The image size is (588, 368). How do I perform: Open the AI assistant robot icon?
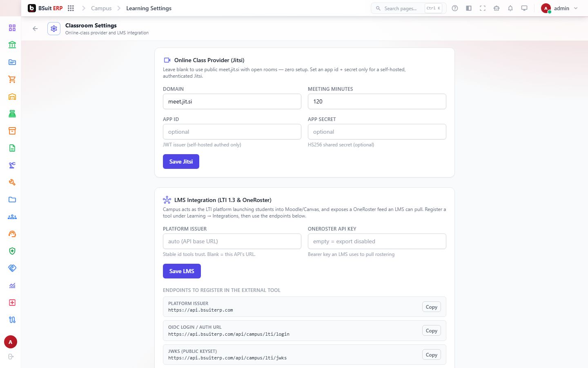tap(497, 8)
